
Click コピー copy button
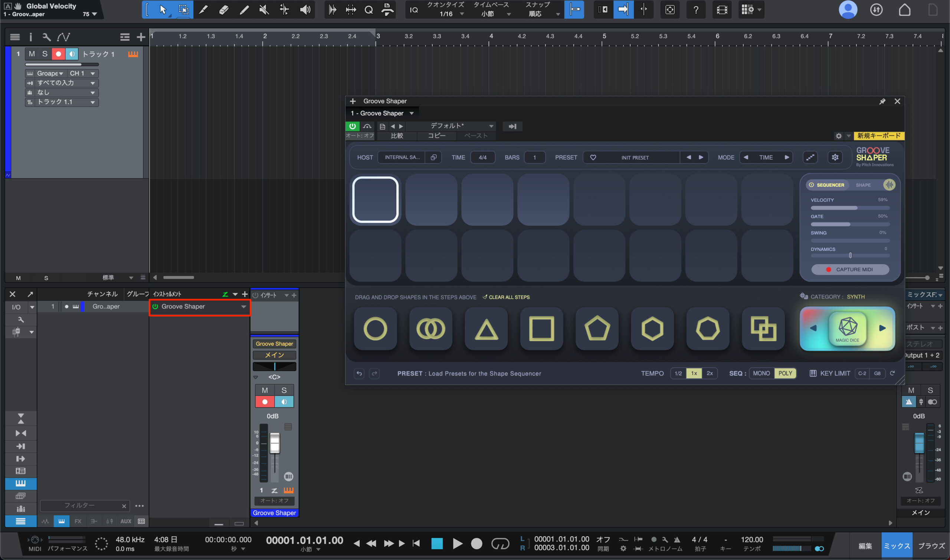tap(436, 135)
